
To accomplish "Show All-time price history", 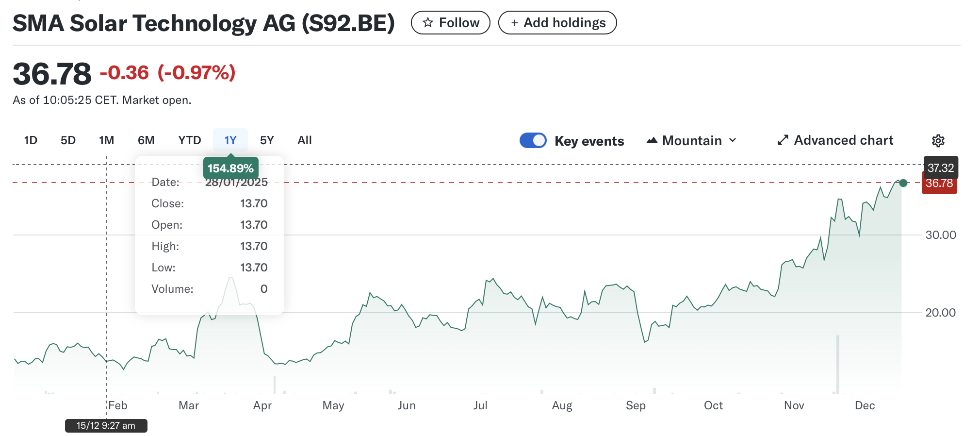I will click(x=305, y=140).
